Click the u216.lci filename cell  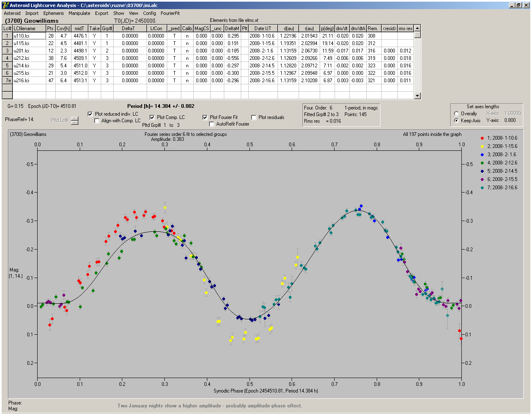(29, 81)
